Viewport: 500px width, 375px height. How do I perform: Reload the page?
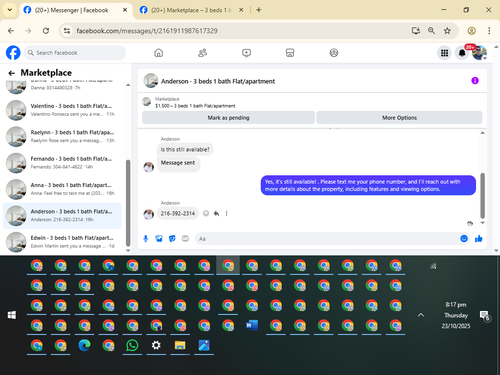pos(46,31)
